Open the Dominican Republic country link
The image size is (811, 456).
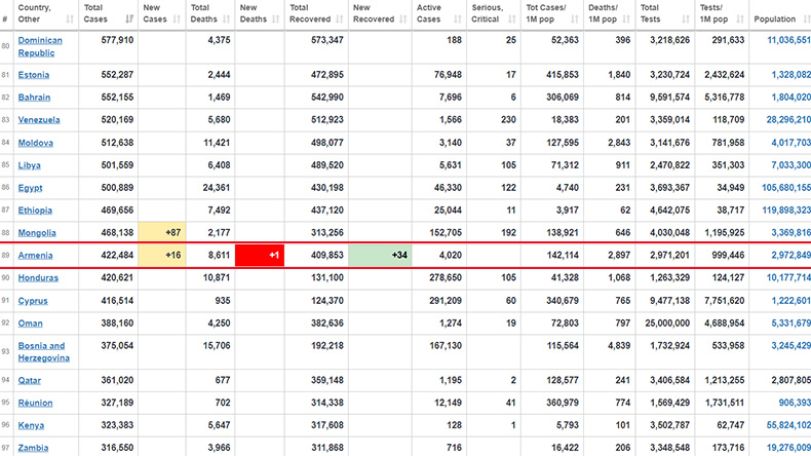point(40,47)
